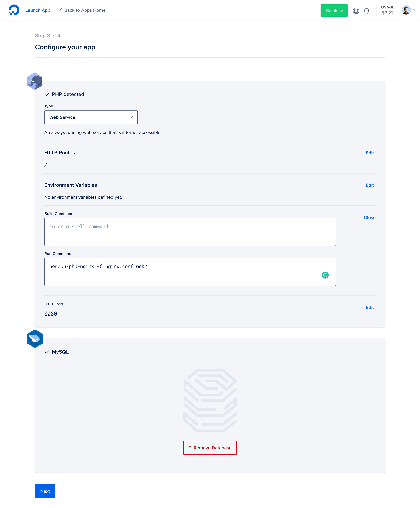The width and height of the screenshot is (420, 508).
Task: Open the notifications bell icon
Action: [366, 11]
